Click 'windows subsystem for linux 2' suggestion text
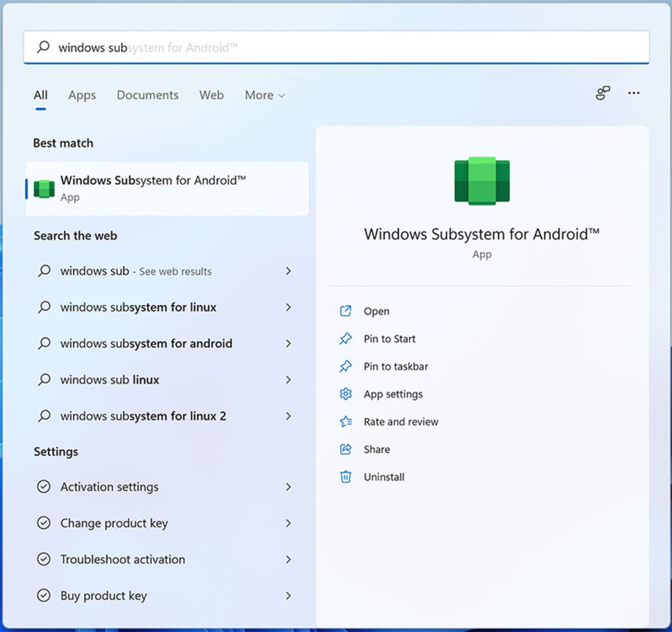Screen dimensions: 672x632 143,416
